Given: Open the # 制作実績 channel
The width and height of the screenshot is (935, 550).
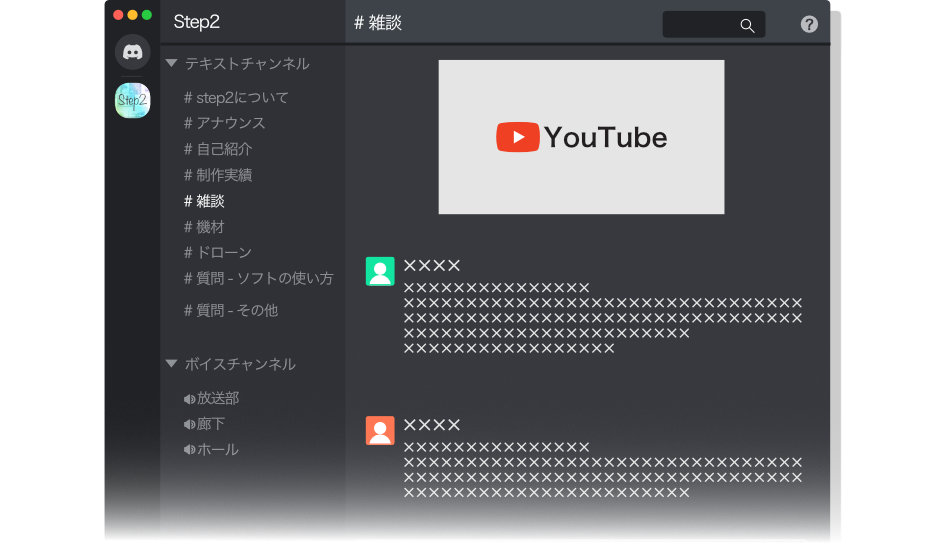Looking at the screenshot, I should (218, 175).
